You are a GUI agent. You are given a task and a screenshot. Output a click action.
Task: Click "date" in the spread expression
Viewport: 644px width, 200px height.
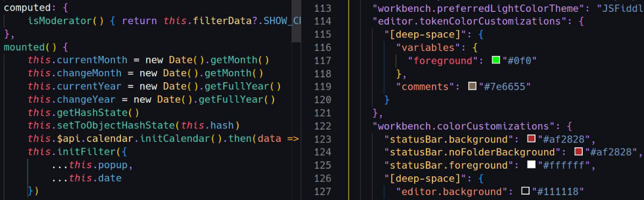pyautogui.click(x=110, y=178)
